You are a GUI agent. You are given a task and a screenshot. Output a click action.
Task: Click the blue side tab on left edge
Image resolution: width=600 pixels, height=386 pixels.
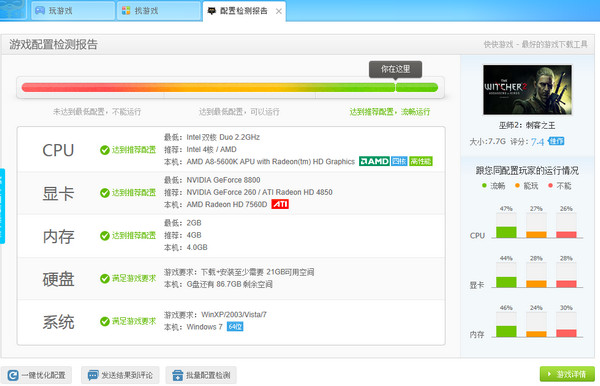[x=2, y=206]
